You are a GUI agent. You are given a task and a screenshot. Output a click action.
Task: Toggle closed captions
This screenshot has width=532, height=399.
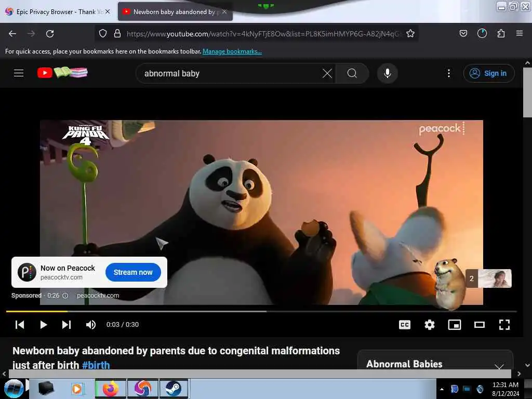[404, 325]
